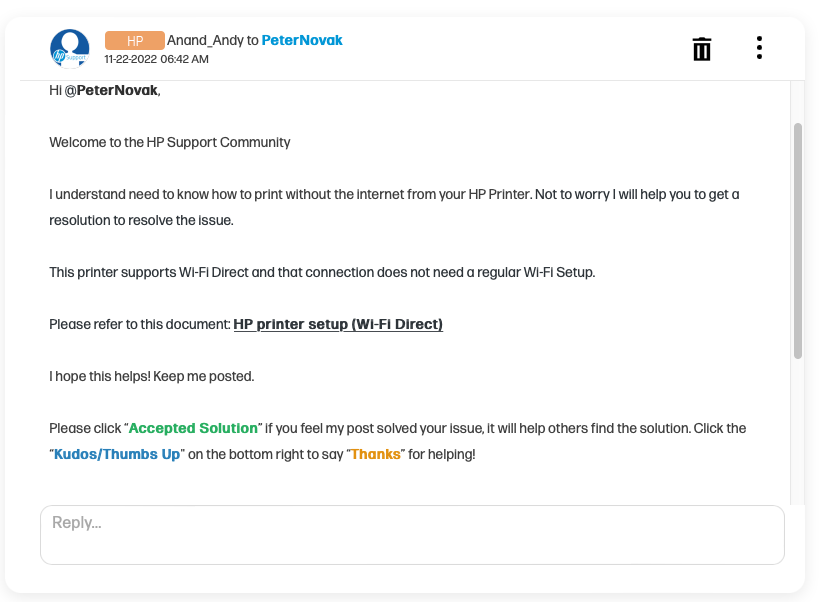Screen dimensions: 829x602
Task: Click the scrollbar track below the thumb
Action: click(797, 430)
